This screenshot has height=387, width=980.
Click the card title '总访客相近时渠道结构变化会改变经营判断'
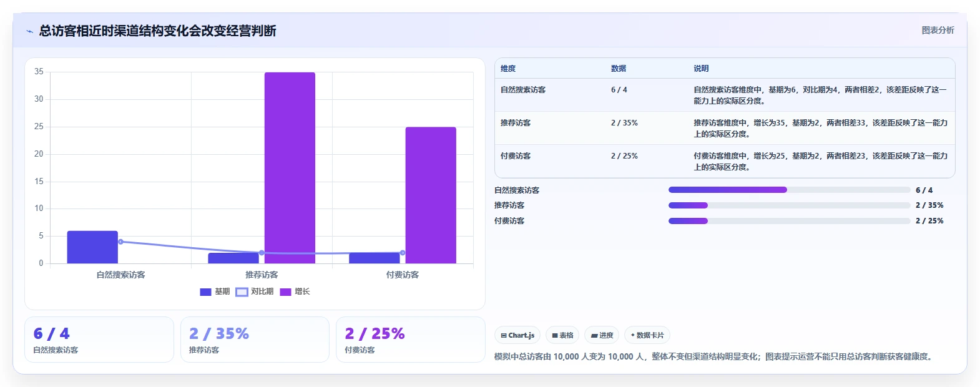(x=157, y=31)
